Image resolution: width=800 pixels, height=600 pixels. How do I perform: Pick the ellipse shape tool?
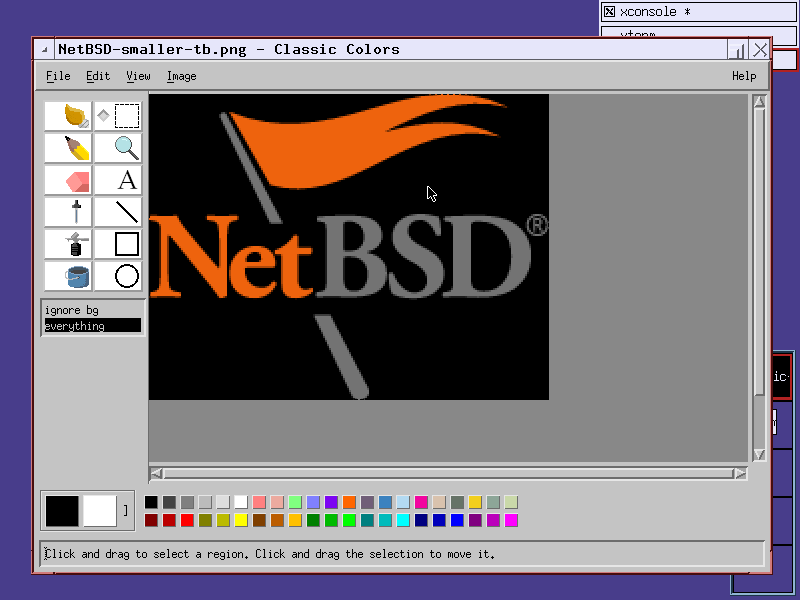(x=118, y=276)
